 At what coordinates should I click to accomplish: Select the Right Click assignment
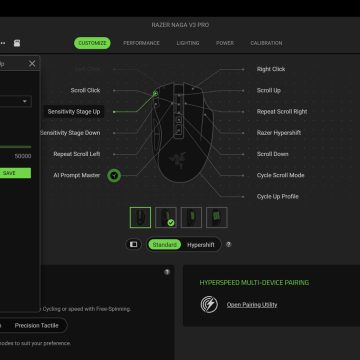click(271, 69)
